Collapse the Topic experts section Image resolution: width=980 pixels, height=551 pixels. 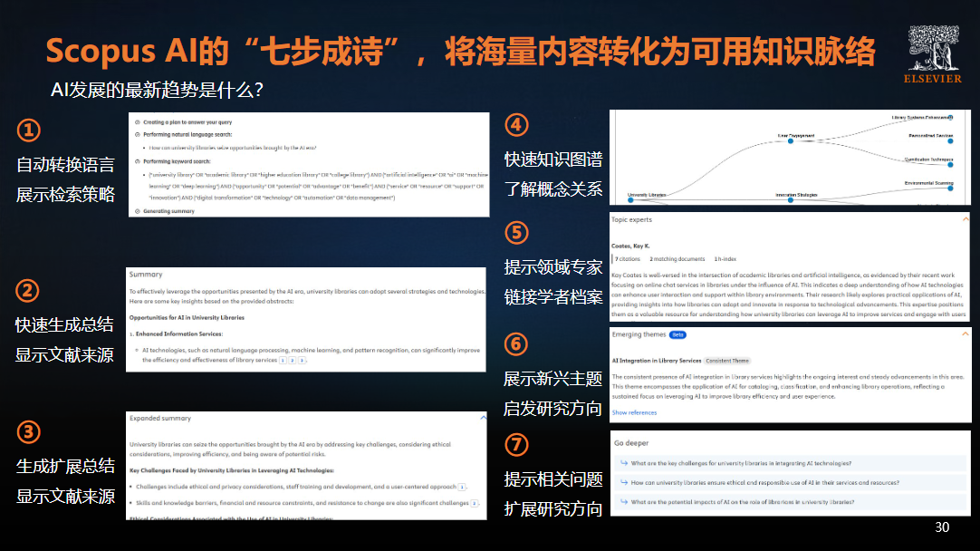pyautogui.click(x=965, y=218)
